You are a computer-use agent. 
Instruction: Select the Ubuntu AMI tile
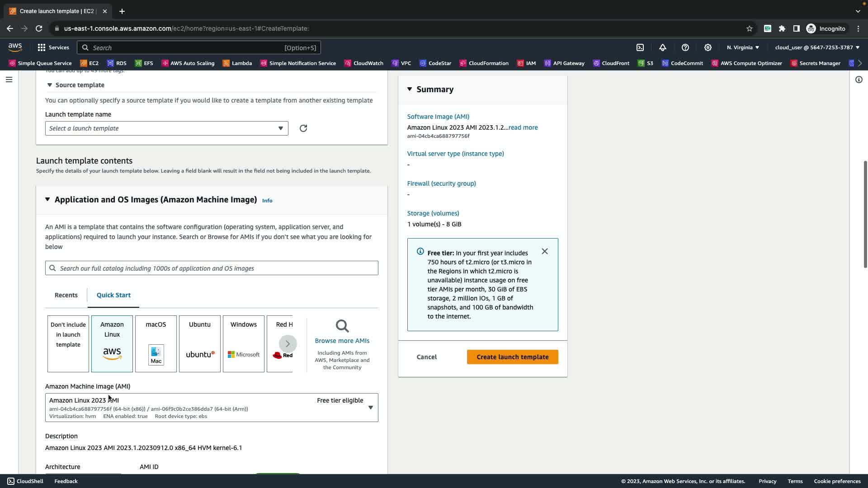click(x=200, y=343)
